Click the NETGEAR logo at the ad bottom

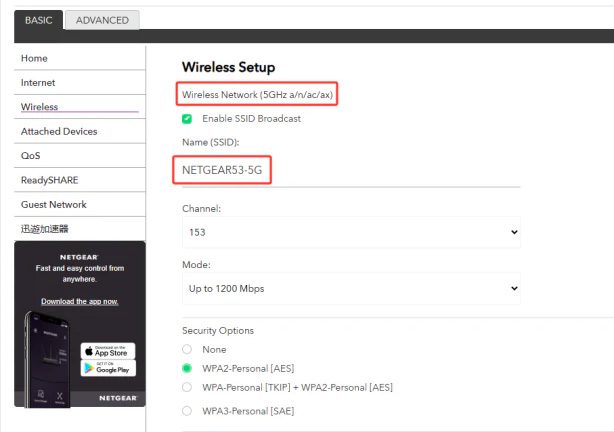click(x=118, y=398)
